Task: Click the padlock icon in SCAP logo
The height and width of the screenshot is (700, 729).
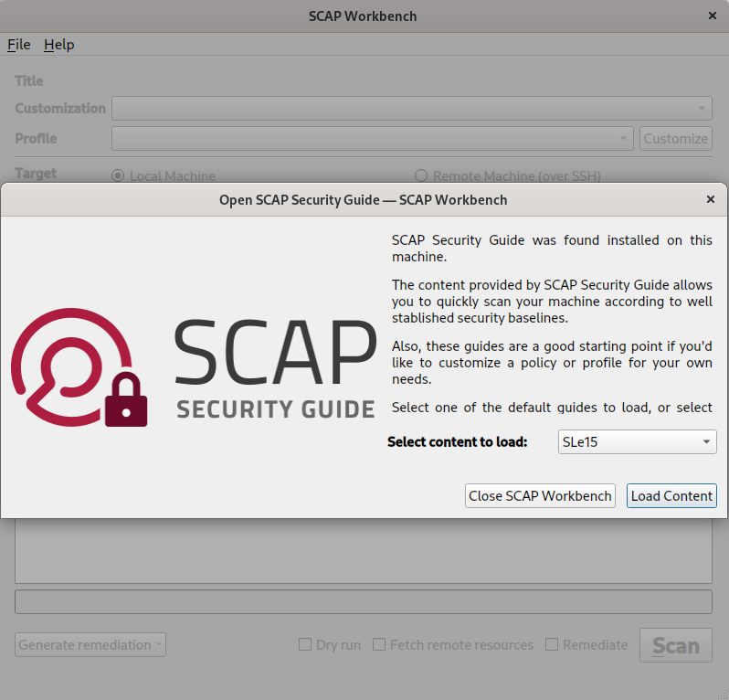Action: 126,400
